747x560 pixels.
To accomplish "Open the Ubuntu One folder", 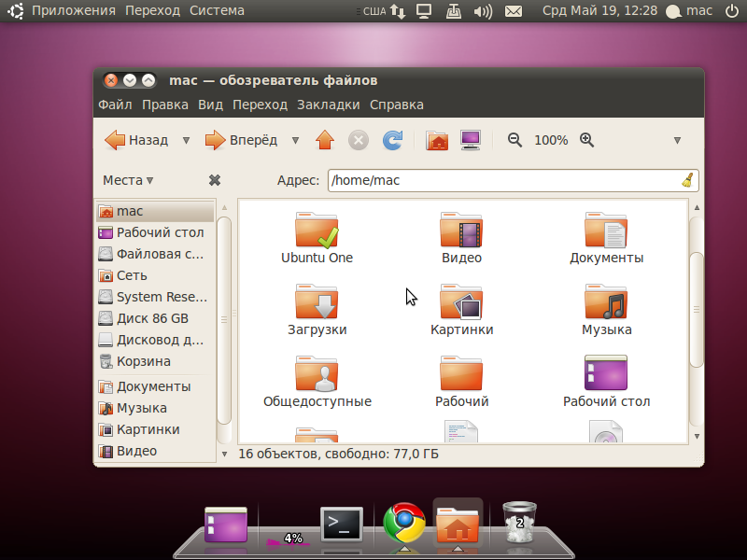I will (317, 231).
